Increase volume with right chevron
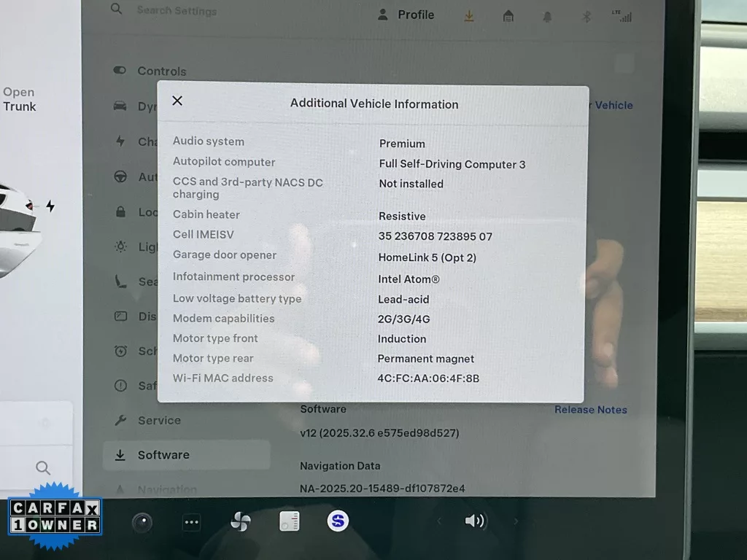This screenshot has height=560, width=747. pyautogui.click(x=516, y=521)
